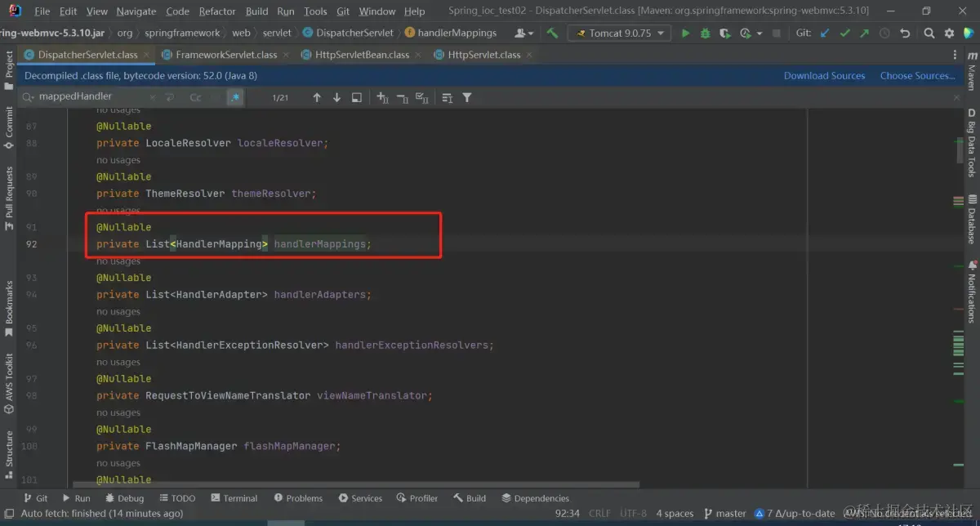The height and width of the screenshot is (526, 980).
Task: Click the Choose Sources... link
Action: click(917, 76)
